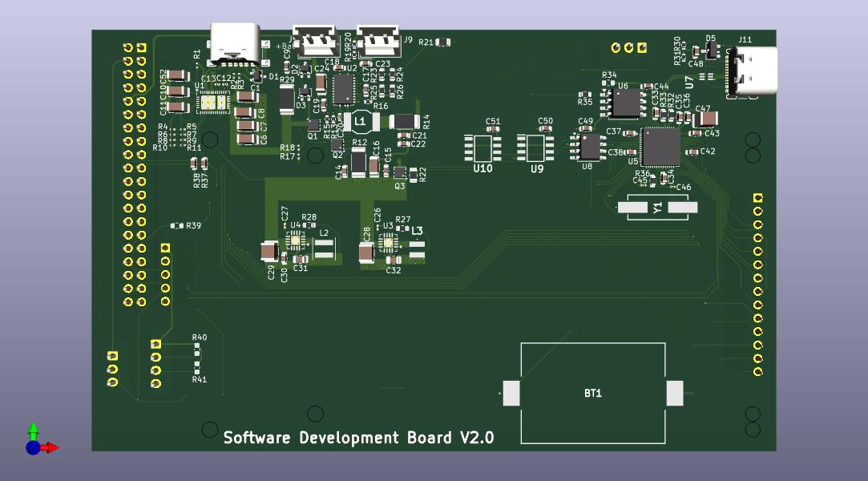Click the red X-axis arrow of the gizmo
This screenshot has width=868, height=481.
point(50,448)
